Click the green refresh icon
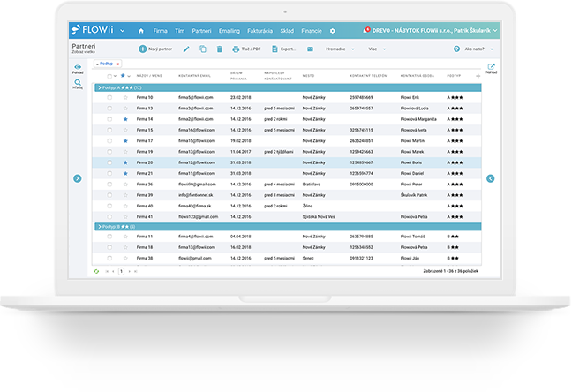The height and width of the screenshot is (392, 572). pyautogui.click(x=96, y=271)
